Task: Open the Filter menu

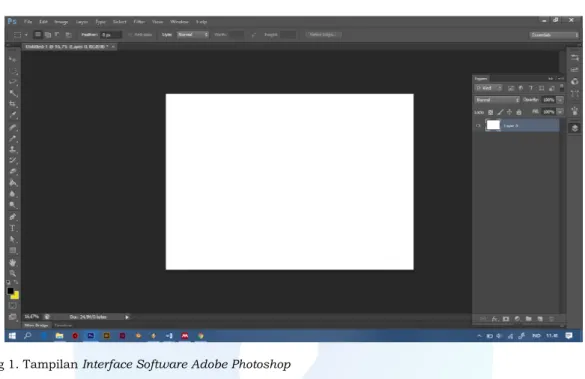Action: (x=139, y=22)
